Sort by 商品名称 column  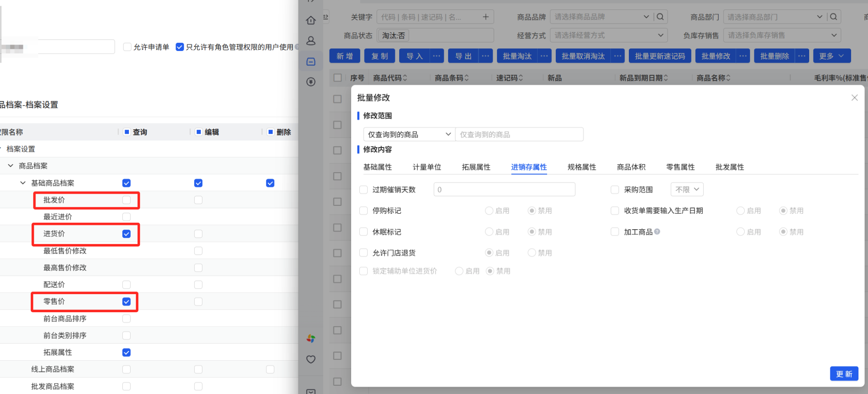tap(728, 78)
